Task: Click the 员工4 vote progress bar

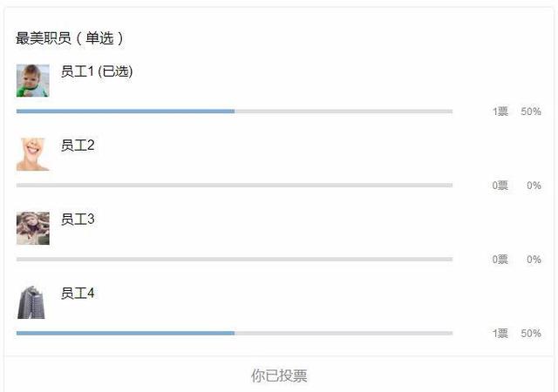Action: (x=234, y=334)
